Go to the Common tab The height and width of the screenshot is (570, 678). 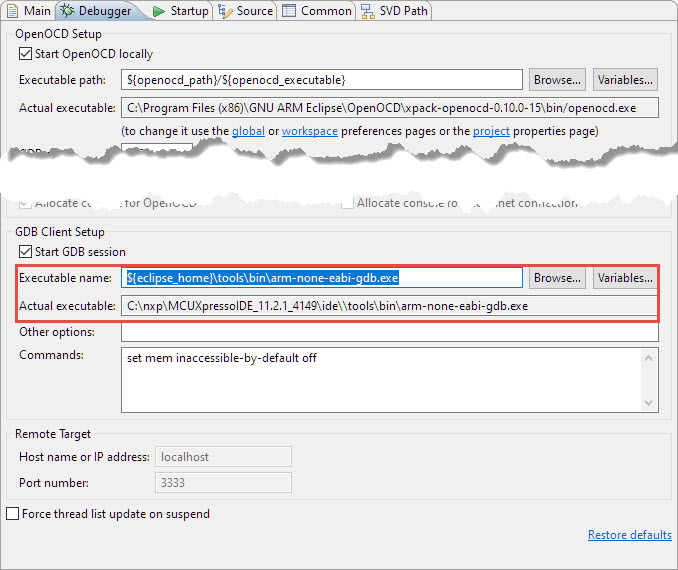pyautogui.click(x=318, y=11)
